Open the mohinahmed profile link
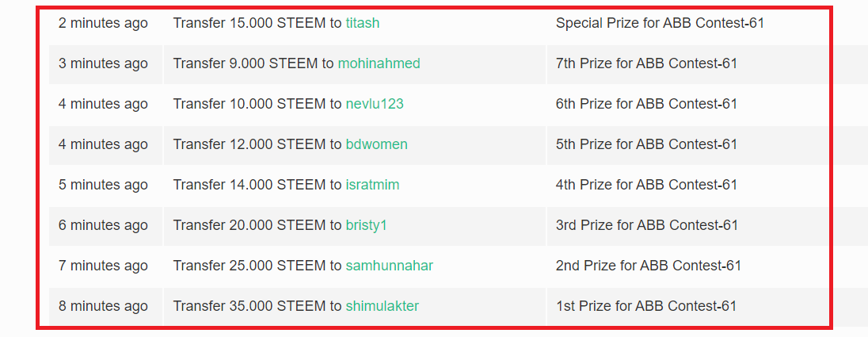 coord(379,63)
